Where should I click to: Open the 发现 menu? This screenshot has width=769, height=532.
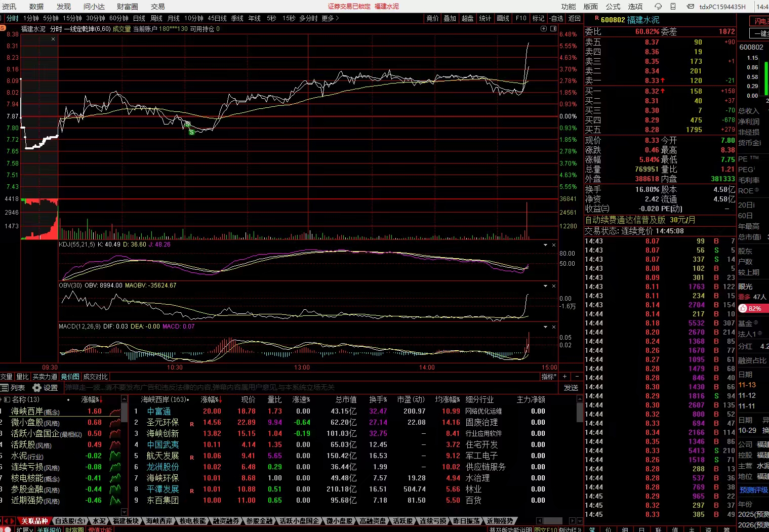[x=64, y=7]
